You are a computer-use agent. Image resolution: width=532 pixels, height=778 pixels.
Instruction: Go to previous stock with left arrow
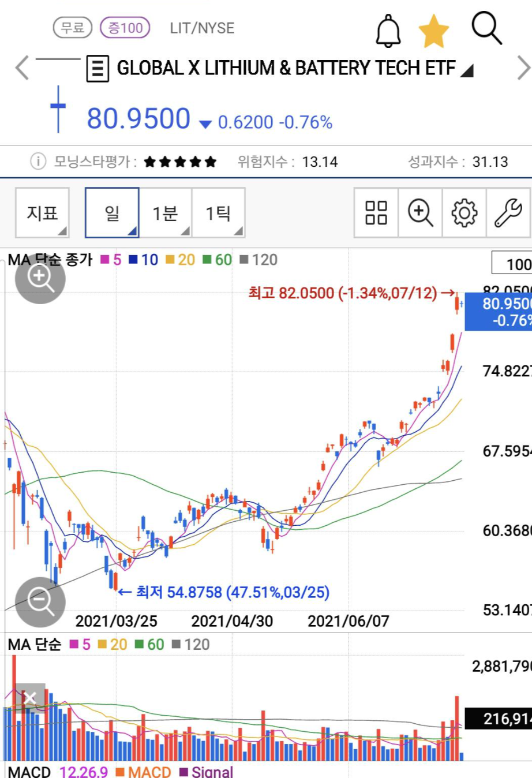pos(21,68)
